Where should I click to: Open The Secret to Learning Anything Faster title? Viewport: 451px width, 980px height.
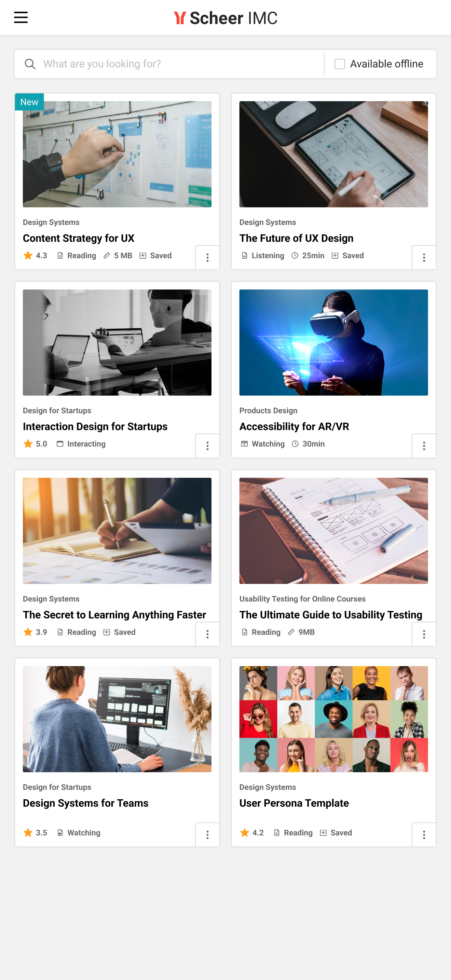(x=114, y=615)
